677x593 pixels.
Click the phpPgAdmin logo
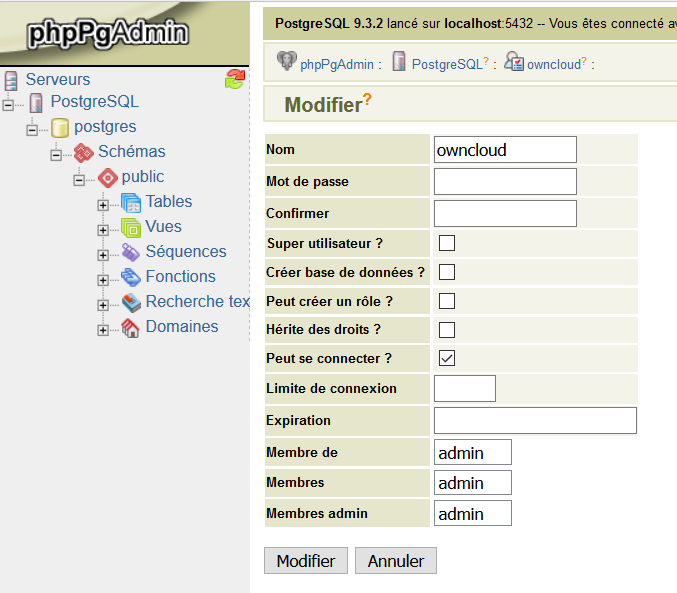[x=108, y=33]
